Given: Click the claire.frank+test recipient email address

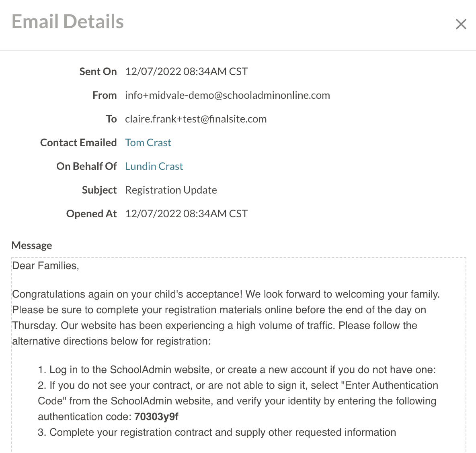Looking at the screenshot, I should (196, 119).
